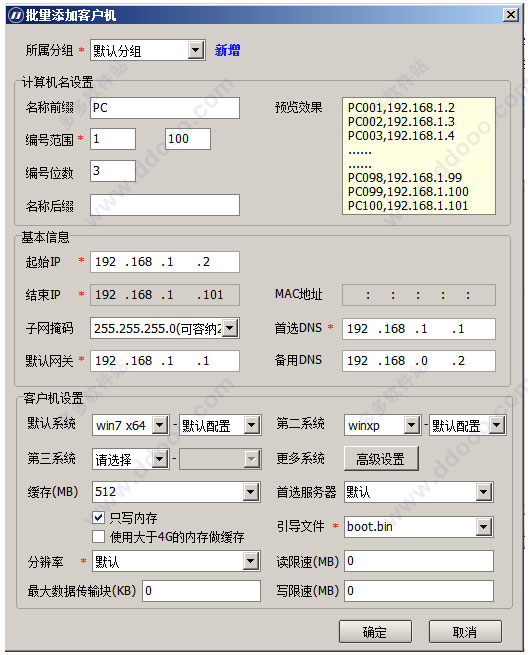Click the app icon in the title bar
This screenshot has width=528, height=655.
[x=16, y=15]
